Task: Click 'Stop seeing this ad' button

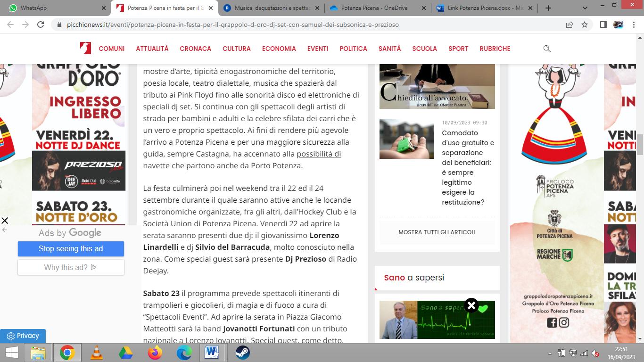Action: pyautogui.click(x=71, y=248)
